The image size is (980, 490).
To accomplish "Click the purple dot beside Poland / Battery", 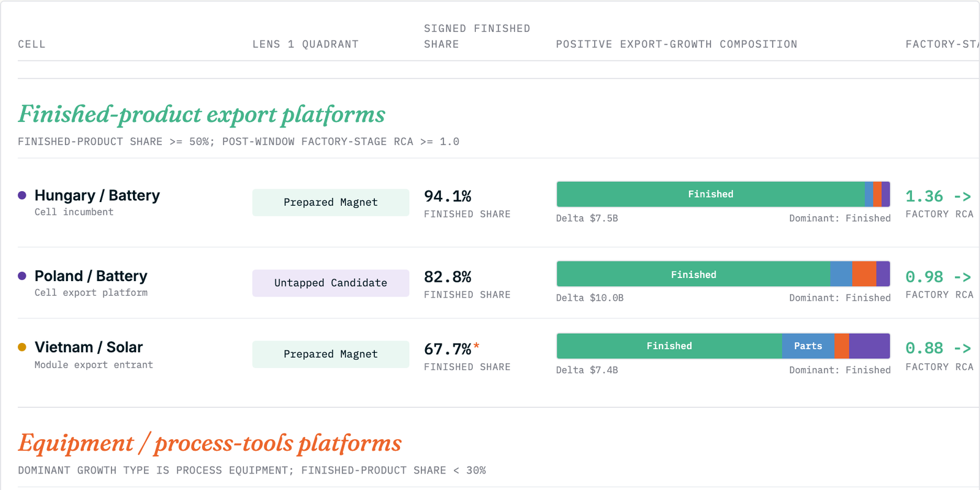I will (22, 276).
